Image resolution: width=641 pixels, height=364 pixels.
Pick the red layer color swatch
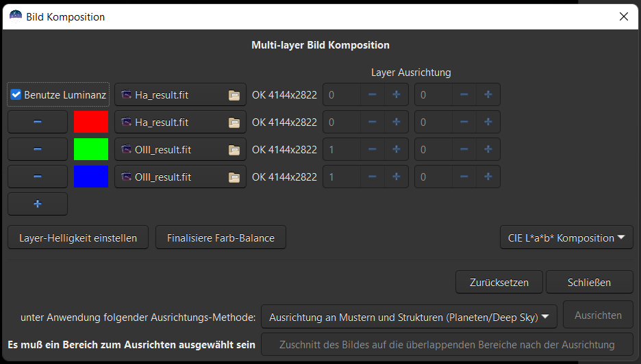pyautogui.click(x=91, y=122)
